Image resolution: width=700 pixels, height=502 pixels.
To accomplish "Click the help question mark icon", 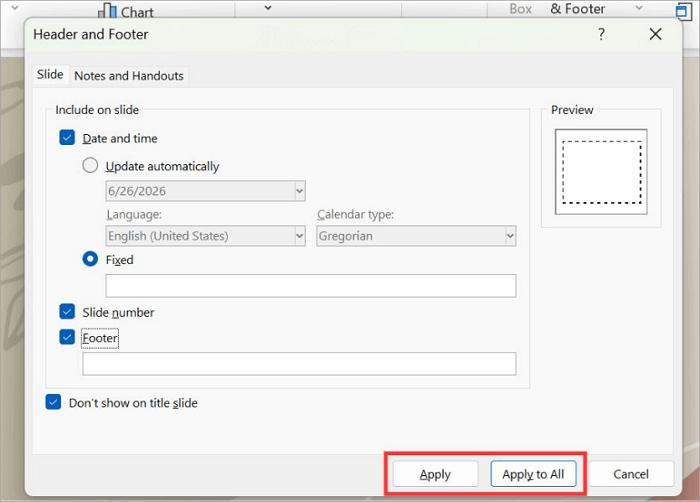I will pyautogui.click(x=601, y=34).
